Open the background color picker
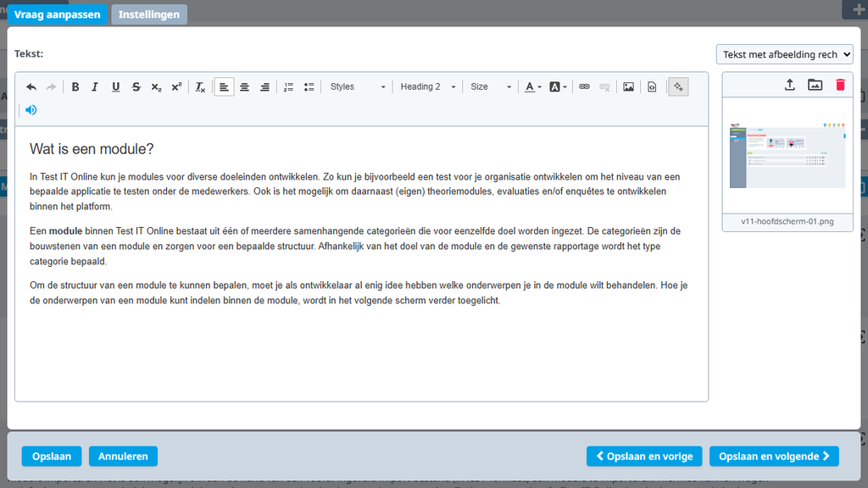Viewport: 868px width, 488px height. coord(558,87)
